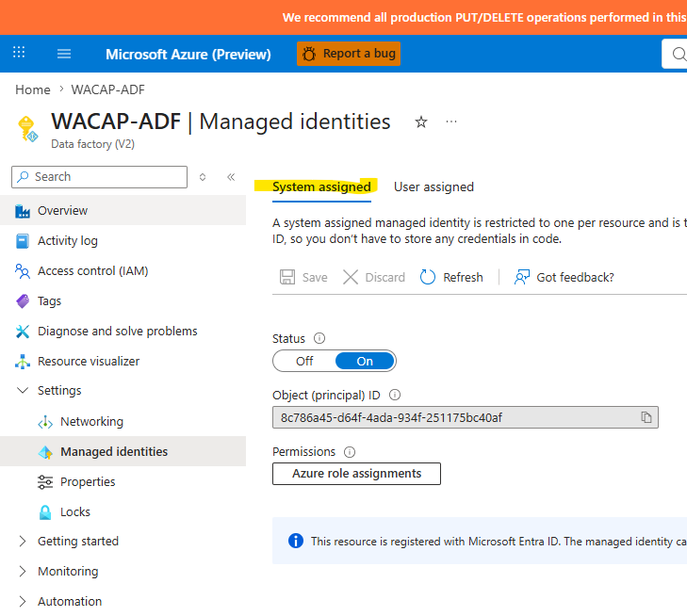Image resolution: width=687 pixels, height=616 pixels.
Task: Click the Status info icon
Action: (x=319, y=338)
